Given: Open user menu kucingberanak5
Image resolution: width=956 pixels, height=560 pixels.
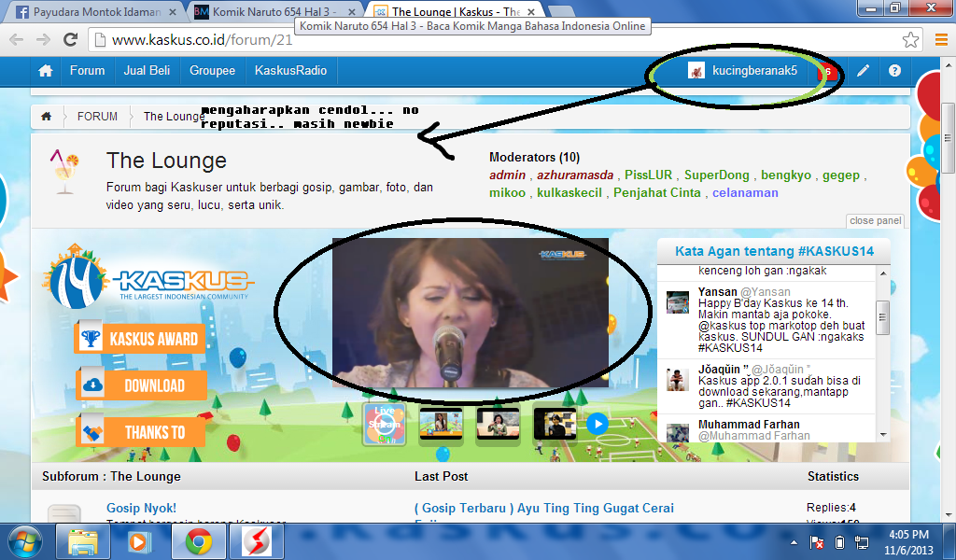Looking at the screenshot, I should (742, 71).
